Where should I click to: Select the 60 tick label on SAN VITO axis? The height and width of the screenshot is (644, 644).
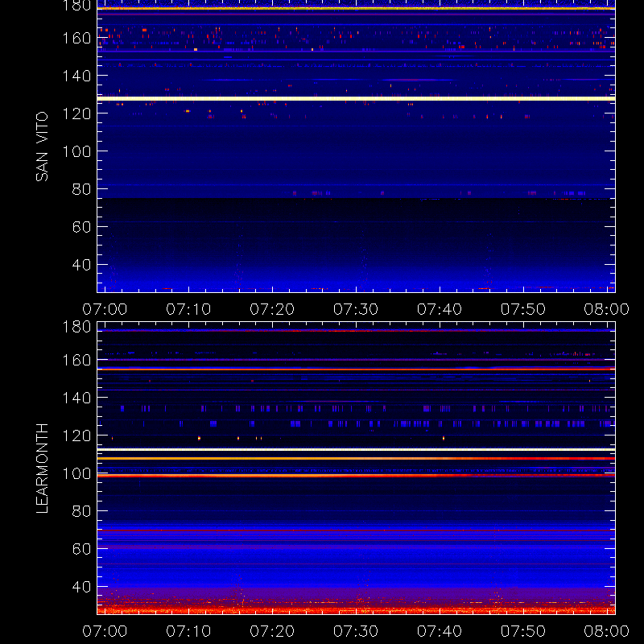81,227
